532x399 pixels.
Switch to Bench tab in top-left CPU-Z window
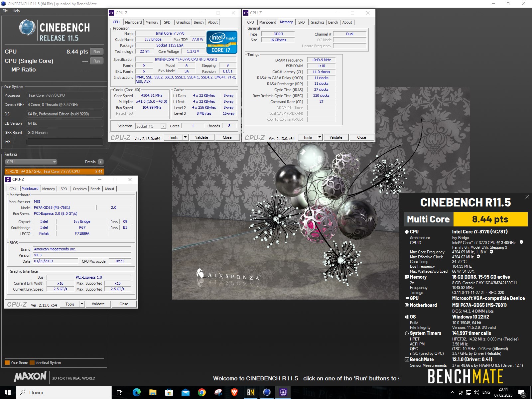coord(199,22)
